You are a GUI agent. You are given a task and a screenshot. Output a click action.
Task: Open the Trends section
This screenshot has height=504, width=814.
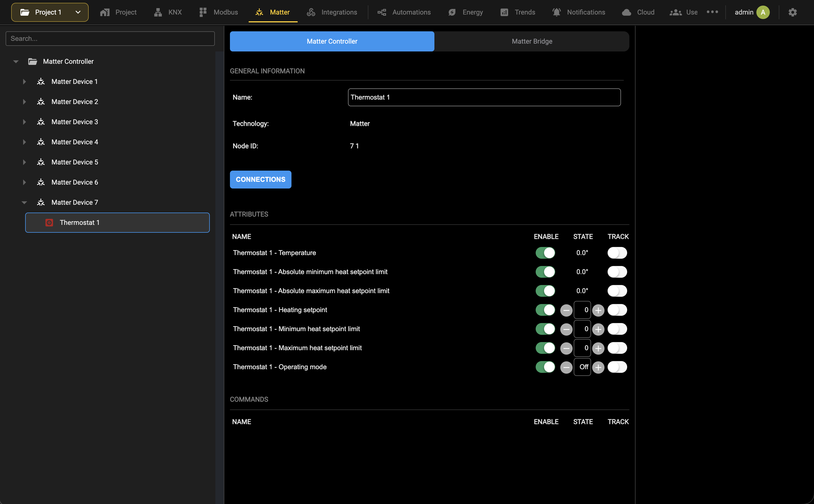518,12
